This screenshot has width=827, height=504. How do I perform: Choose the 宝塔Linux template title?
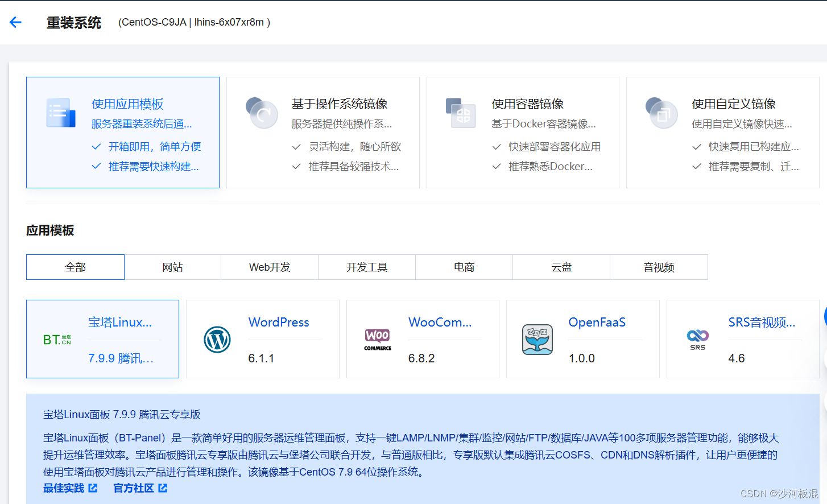tap(120, 322)
